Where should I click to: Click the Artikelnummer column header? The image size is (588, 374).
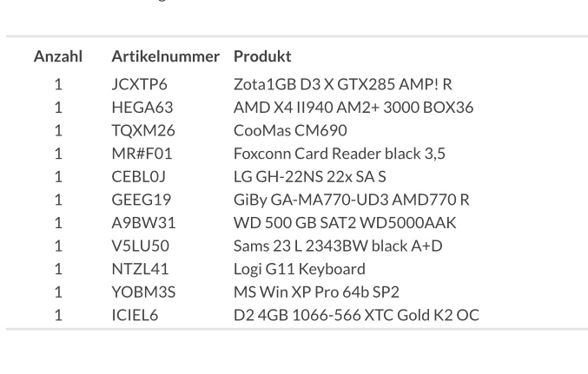point(165,56)
